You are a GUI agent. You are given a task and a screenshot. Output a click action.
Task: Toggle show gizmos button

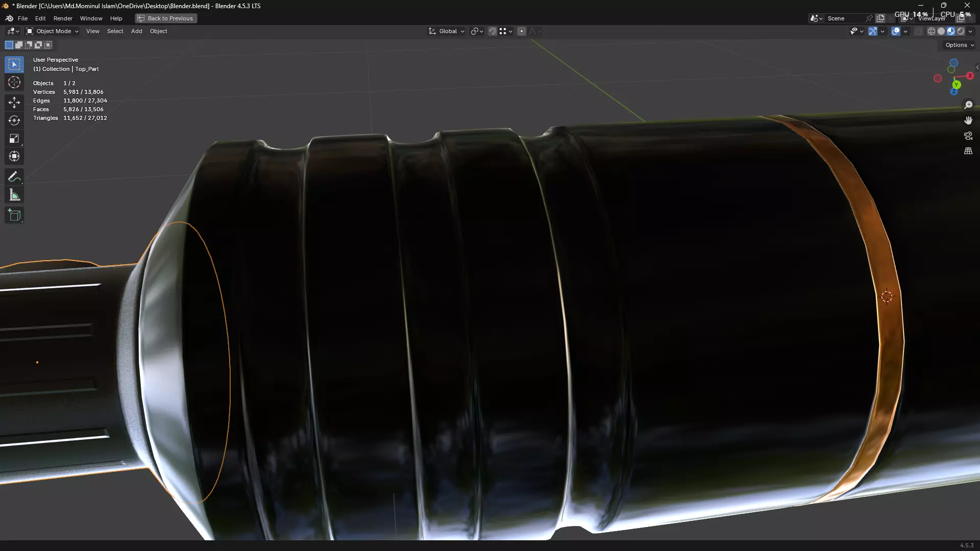coord(873,31)
